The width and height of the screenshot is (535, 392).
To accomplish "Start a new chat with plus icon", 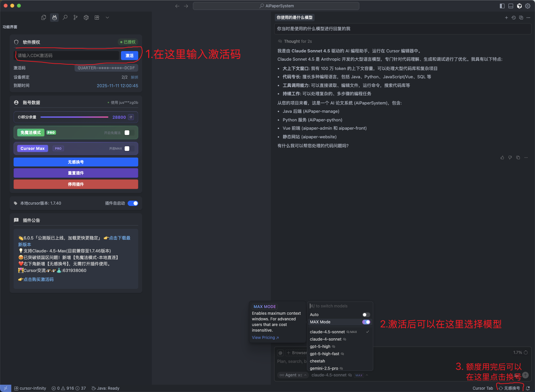I will pyautogui.click(x=506, y=18).
